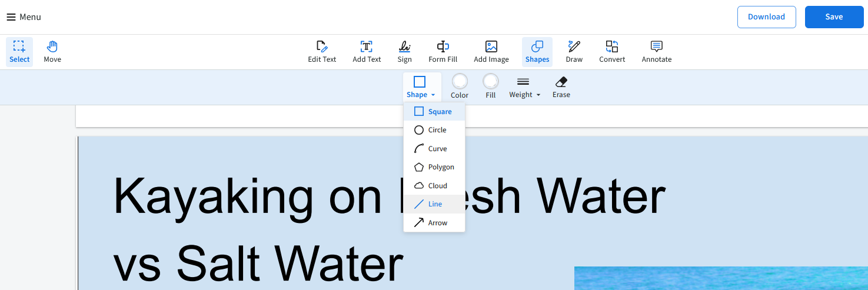This screenshot has height=290, width=868.
Task: Click the ocean image on the page
Action: click(721, 278)
